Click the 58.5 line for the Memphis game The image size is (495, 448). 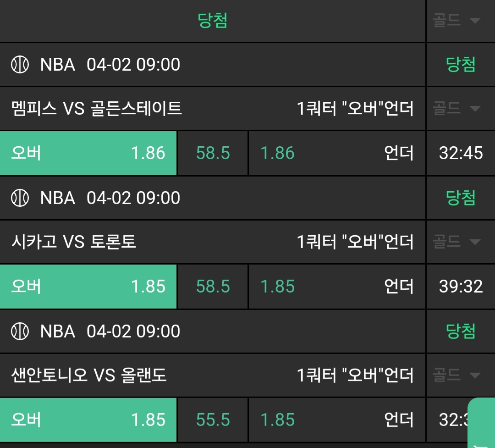click(x=213, y=153)
